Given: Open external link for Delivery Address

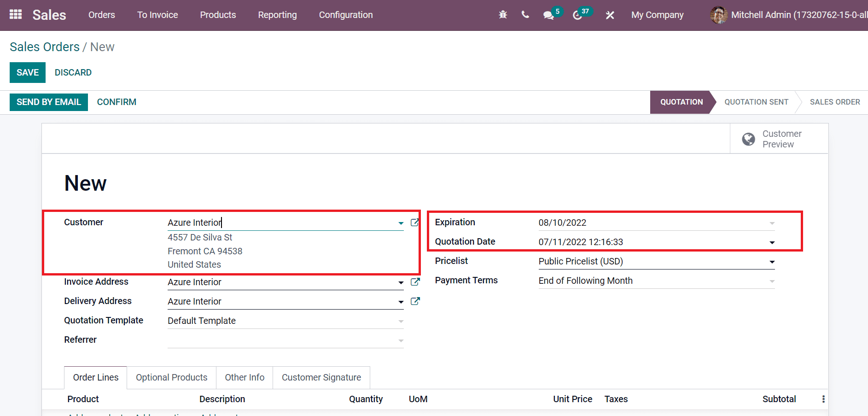Looking at the screenshot, I should click(x=415, y=301).
